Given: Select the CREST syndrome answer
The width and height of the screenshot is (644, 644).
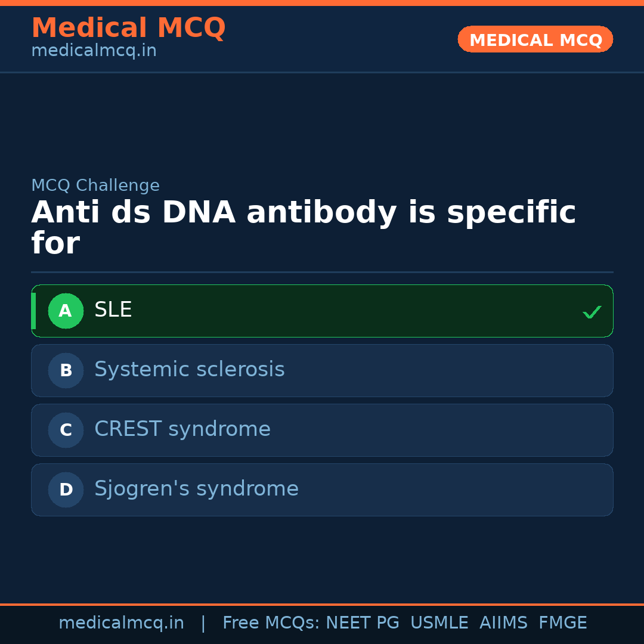Looking at the screenshot, I should pyautogui.click(x=182, y=429).
